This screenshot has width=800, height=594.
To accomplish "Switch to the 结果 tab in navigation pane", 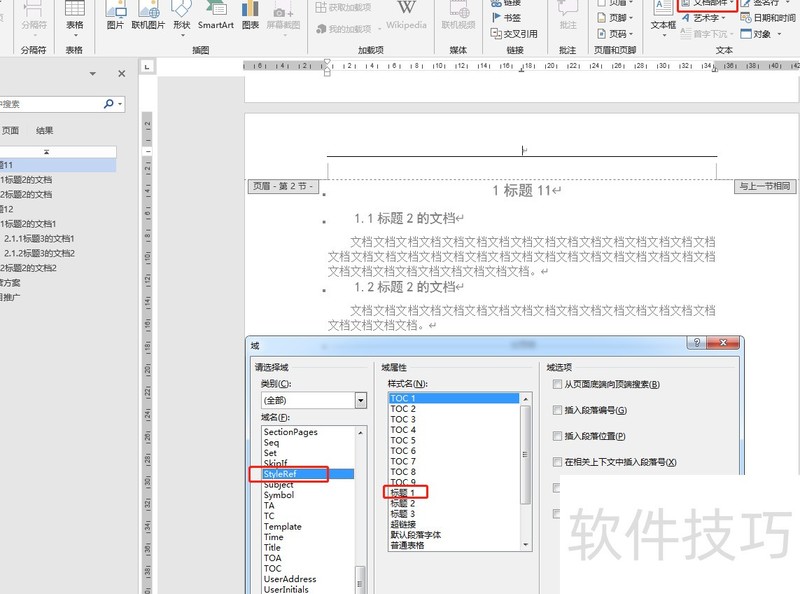I will coord(45,130).
